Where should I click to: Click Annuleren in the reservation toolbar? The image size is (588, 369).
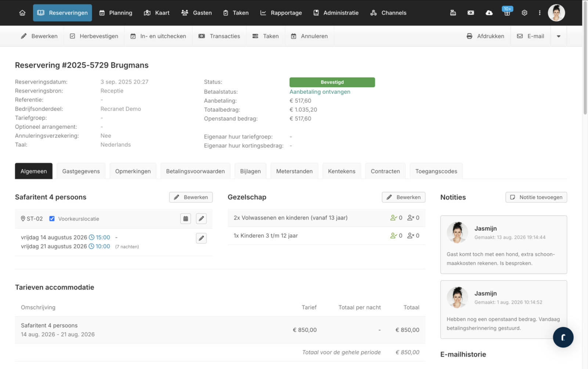(309, 36)
